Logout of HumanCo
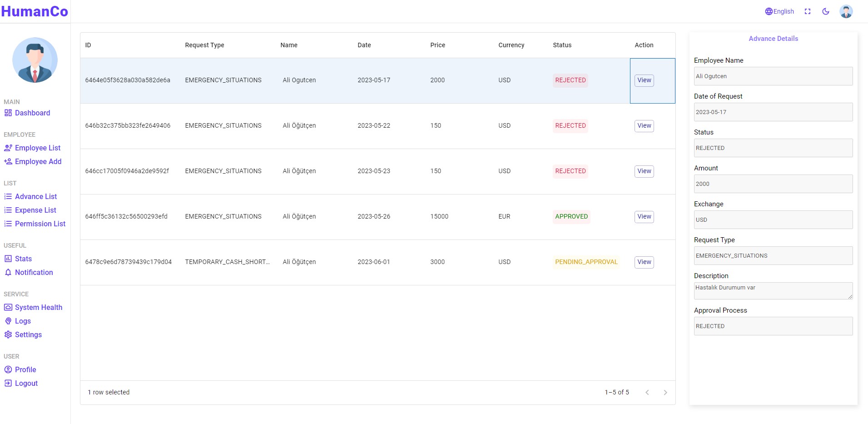Image resolution: width=868 pixels, height=424 pixels. tap(26, 383)
